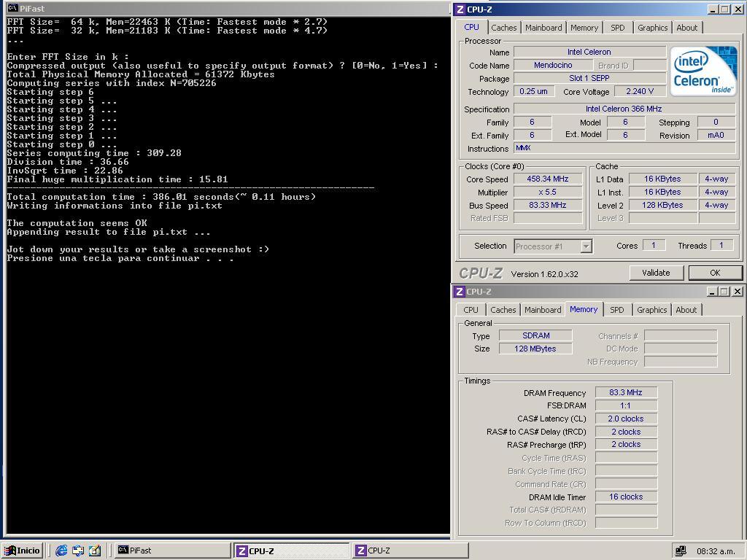The height and width of the screenshot is (560, 747).
Task: Open Internet Explorer from quick launch
Action: pos(61,551)
